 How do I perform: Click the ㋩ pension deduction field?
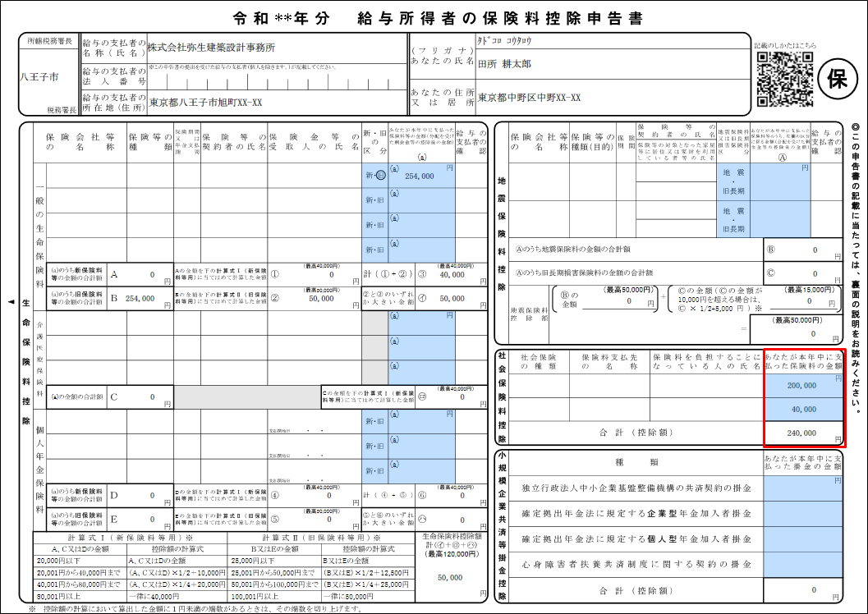451,520
